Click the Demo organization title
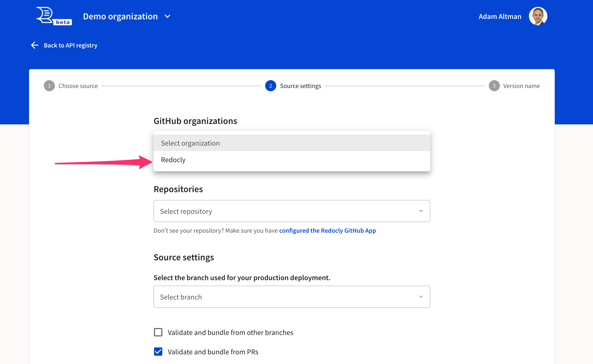The height and width of the screenshot is (364, 593). point(120,16)
